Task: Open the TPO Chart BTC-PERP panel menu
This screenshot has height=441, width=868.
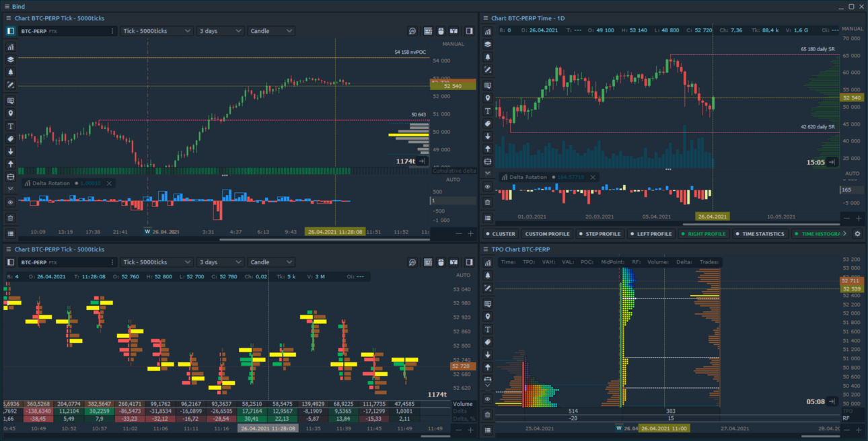Action: click(484, 249)
